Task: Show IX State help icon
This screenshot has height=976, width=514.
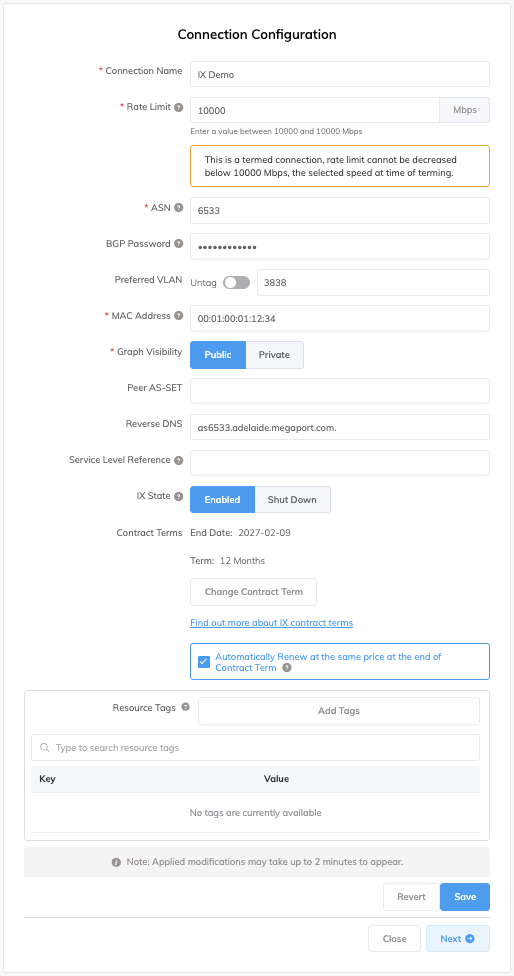Action: [179, 496]
